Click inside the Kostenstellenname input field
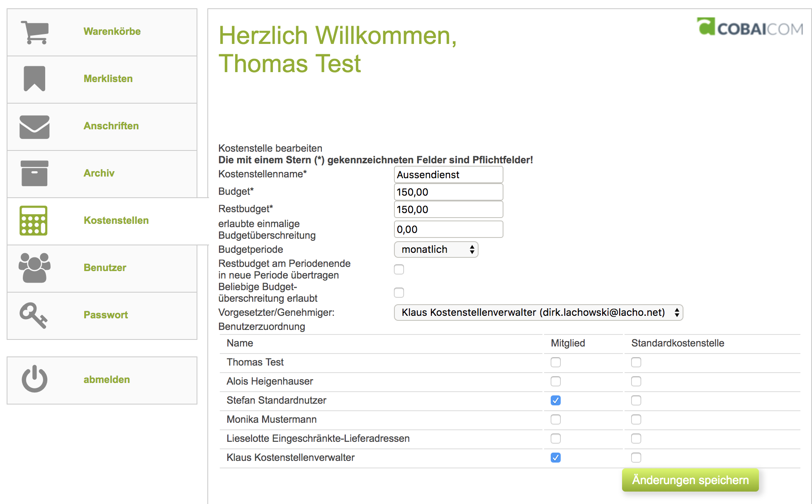 (x=448, y=174)
